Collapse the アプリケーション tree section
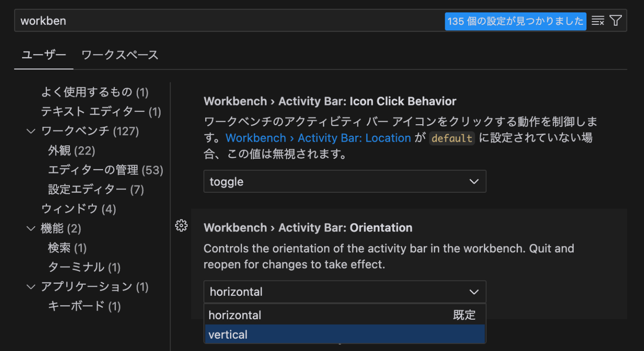The image size is (644, 351). point(31,287)
